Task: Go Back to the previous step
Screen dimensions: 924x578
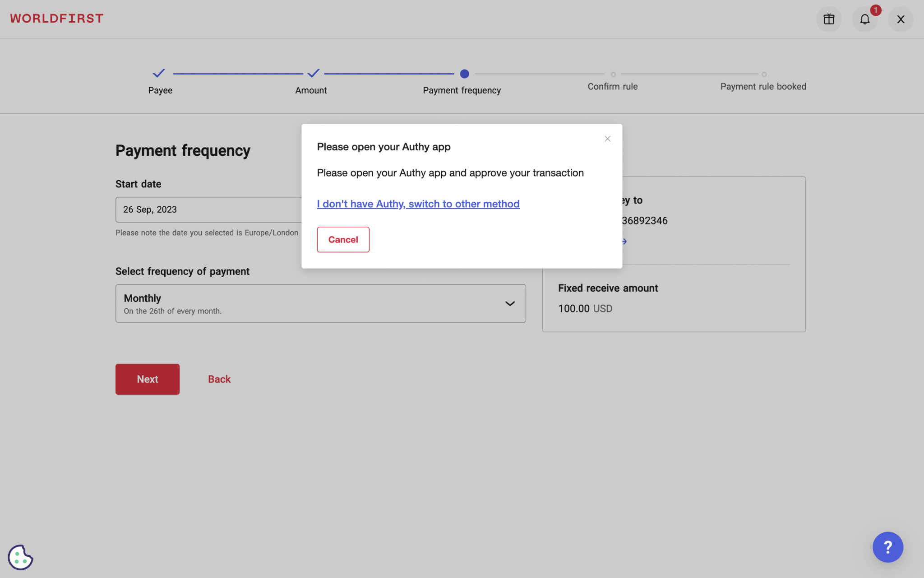Action: click(219, 379)
